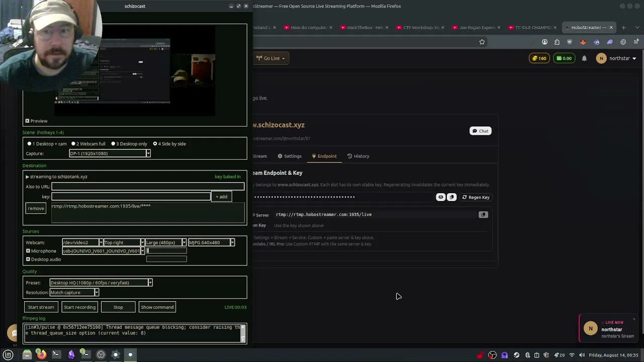Click the Show command button
The width and height of the screenshot is (644, 362).
157,307
